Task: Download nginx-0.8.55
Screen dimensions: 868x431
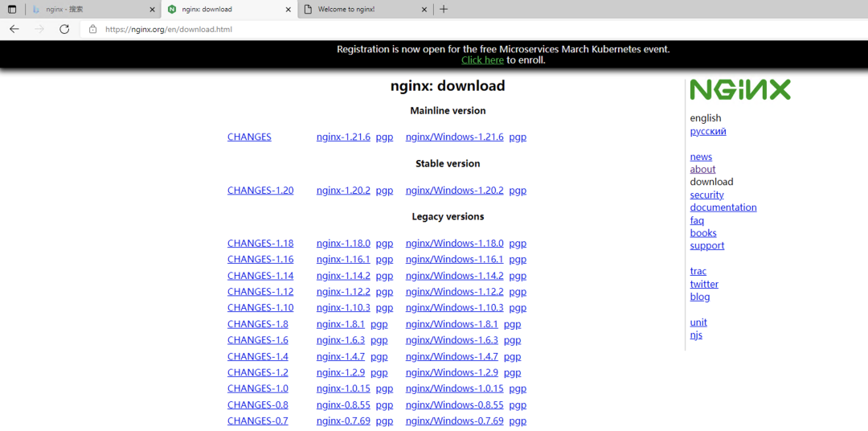Action: tap(343, 404)
